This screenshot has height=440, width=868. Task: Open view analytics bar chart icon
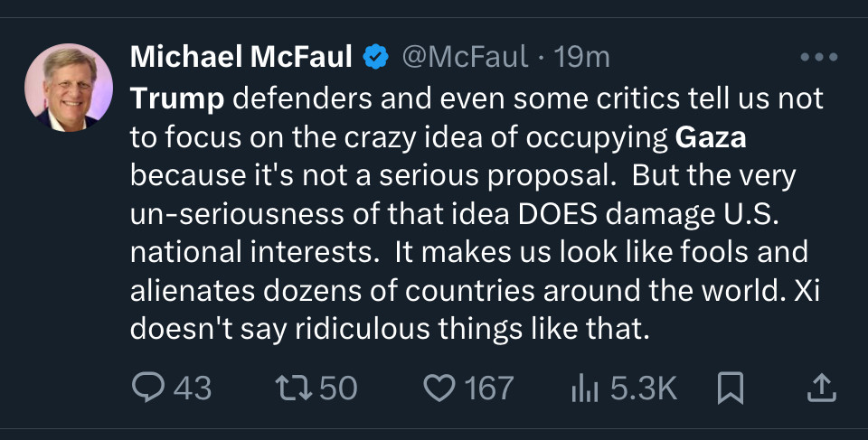585,388
